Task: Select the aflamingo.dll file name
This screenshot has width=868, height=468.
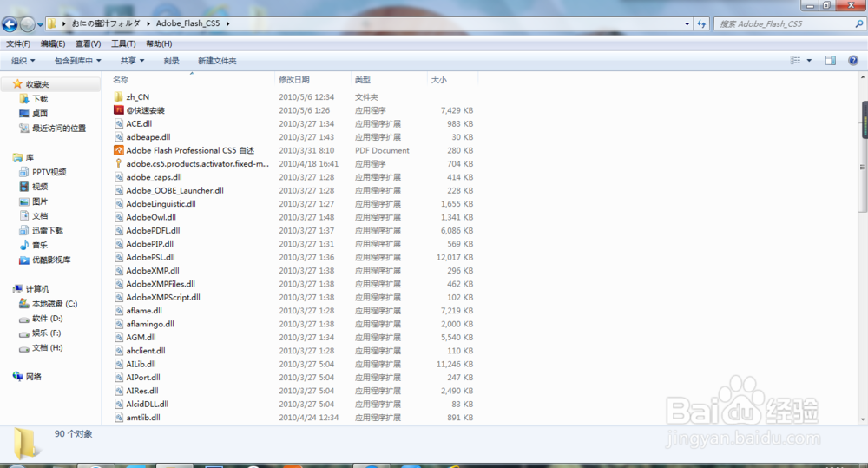Action: point(150,324)
